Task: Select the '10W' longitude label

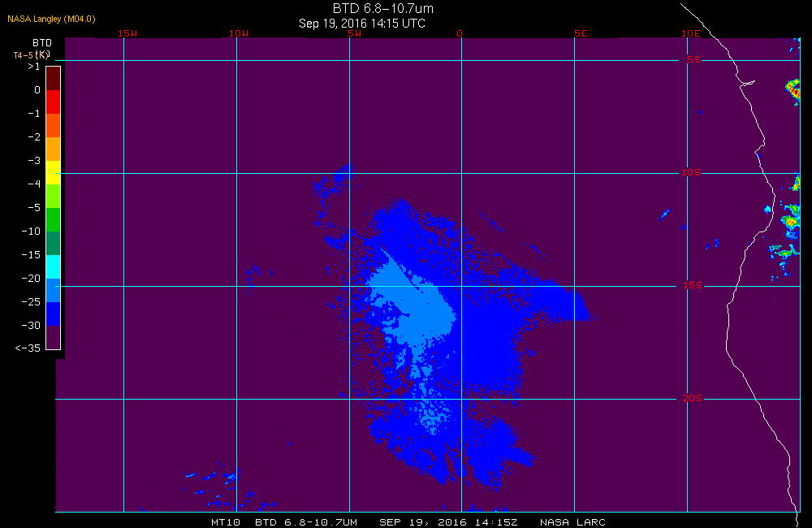Action: (239, 33)
